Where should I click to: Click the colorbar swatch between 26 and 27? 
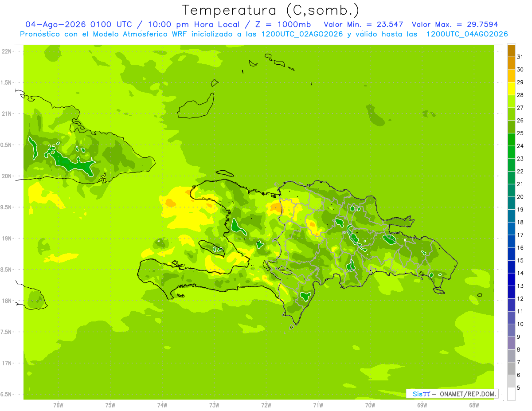coord(511,114)
